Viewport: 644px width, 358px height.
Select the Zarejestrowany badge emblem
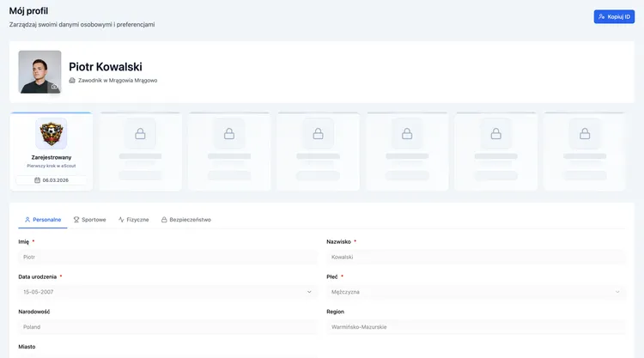coord(52,133)
